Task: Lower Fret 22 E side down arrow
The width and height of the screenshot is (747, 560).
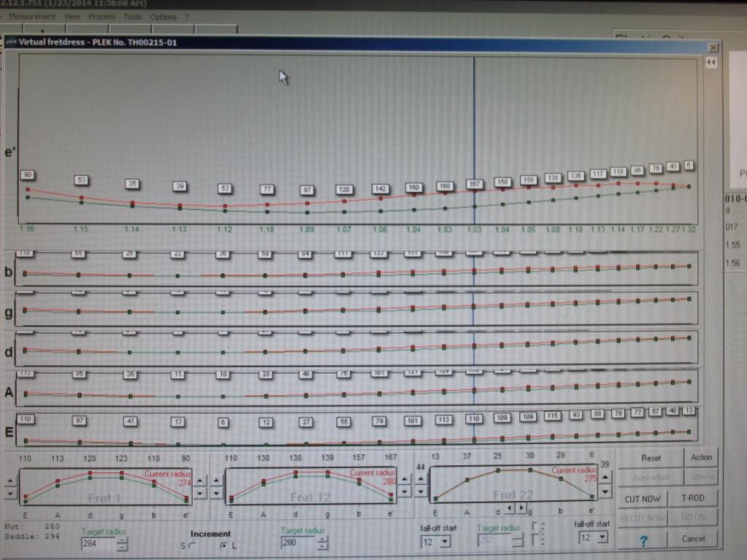Action: point(421,491)
